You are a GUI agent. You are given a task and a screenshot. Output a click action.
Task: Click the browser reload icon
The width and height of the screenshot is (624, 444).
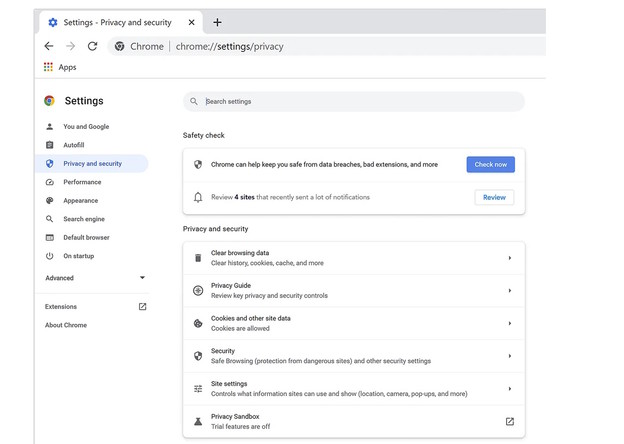click(92, 46)
